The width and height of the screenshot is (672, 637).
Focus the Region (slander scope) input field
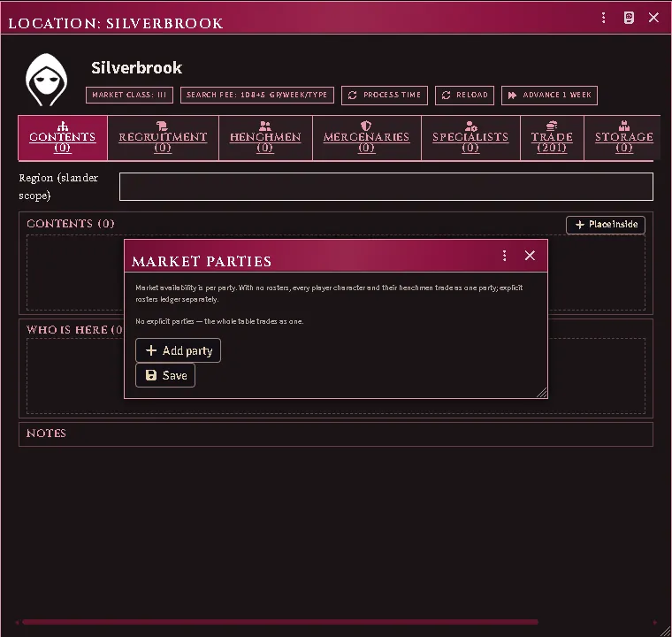[386, 187]
